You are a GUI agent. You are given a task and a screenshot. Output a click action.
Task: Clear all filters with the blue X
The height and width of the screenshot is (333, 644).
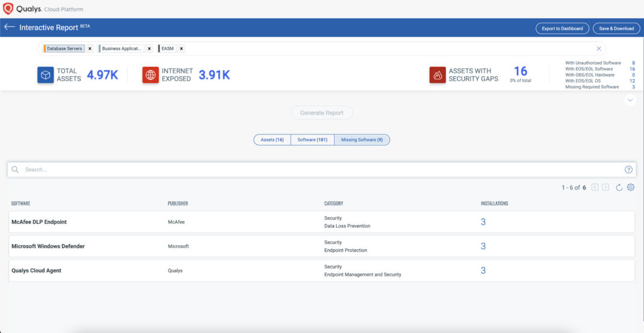coord(599,49)
